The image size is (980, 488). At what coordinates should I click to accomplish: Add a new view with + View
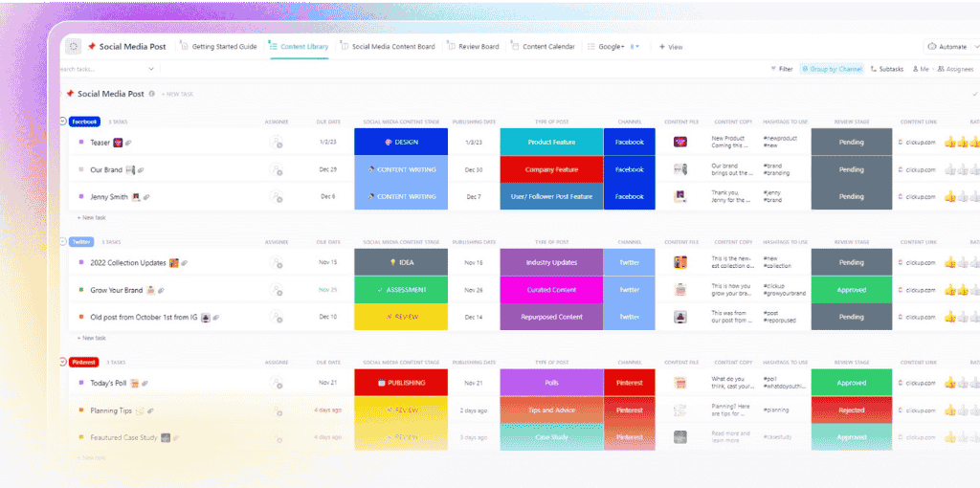671,47
